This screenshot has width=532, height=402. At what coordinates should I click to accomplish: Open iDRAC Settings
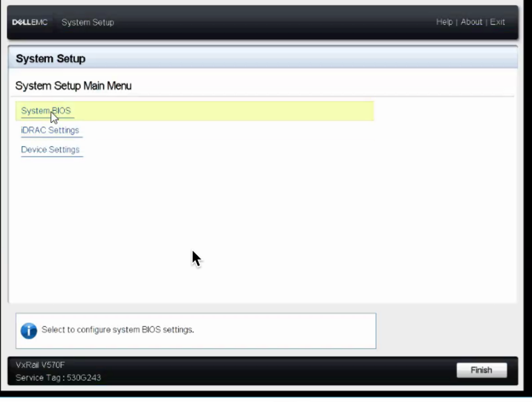(50, 130)
